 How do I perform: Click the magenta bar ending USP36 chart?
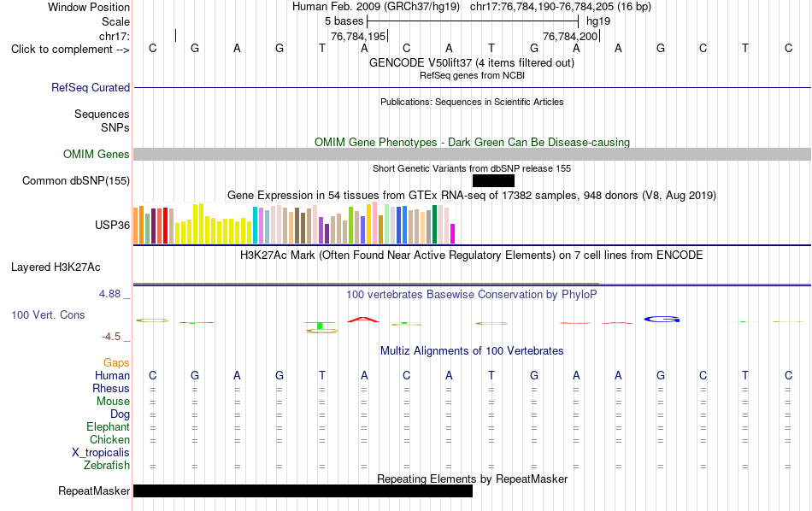pos(453,233)
